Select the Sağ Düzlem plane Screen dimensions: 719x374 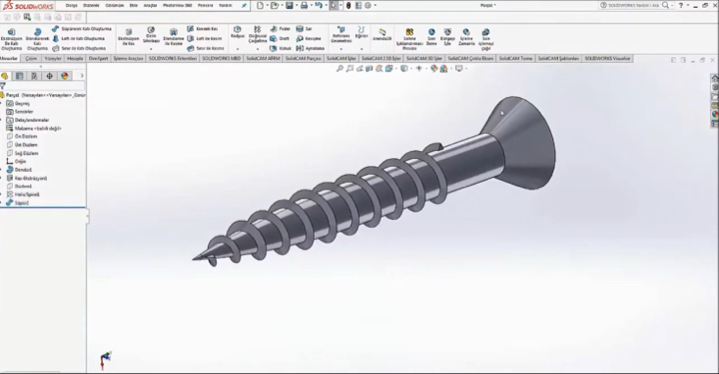[x=22, y=153]
